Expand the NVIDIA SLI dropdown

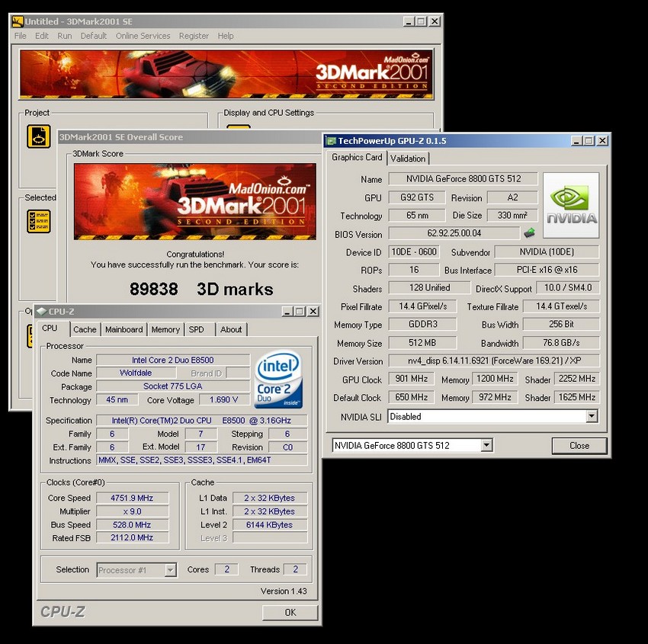[x=592, y=416]
